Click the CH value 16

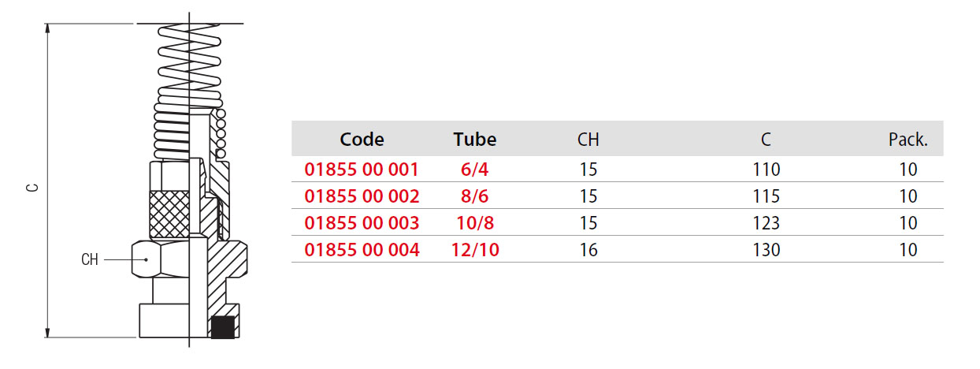coord(588,250)
